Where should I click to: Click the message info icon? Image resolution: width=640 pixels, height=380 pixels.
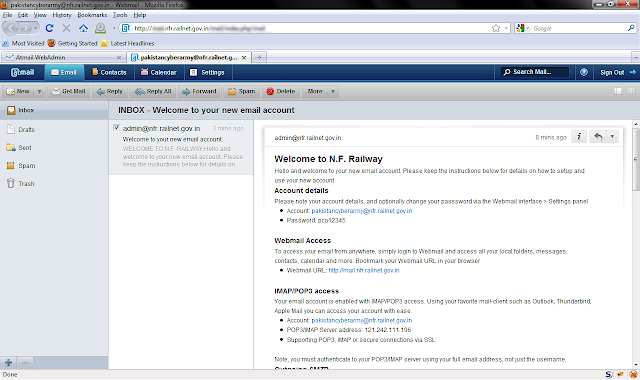[579, 137]
